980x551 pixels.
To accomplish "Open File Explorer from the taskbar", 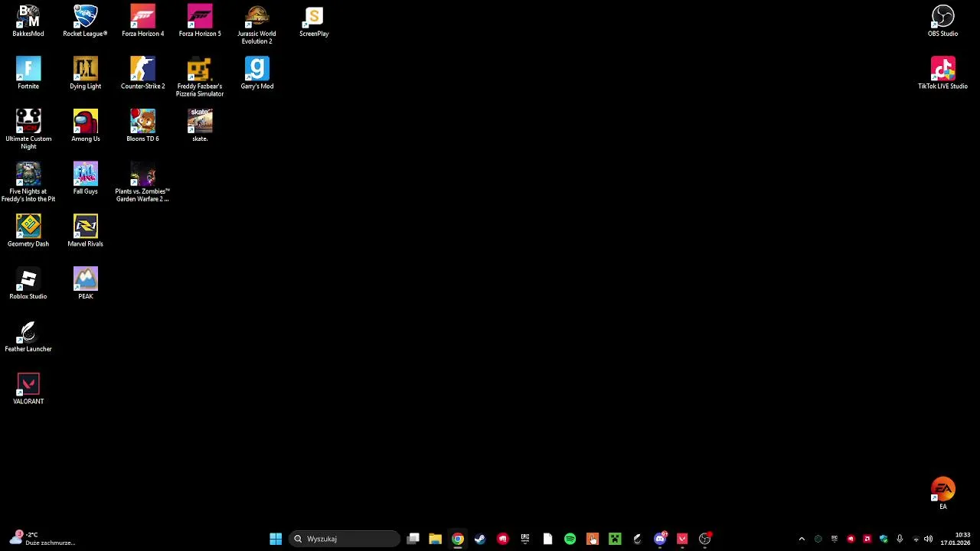I will tap(435, 539).
